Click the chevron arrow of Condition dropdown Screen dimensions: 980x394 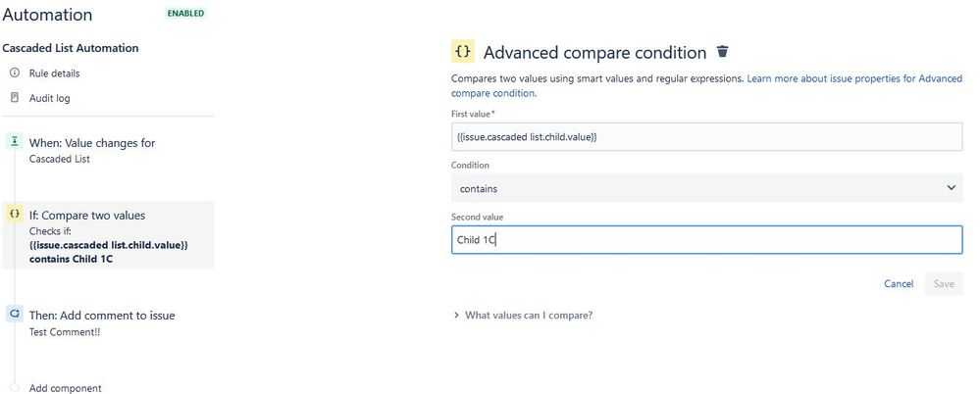point(951,188)
